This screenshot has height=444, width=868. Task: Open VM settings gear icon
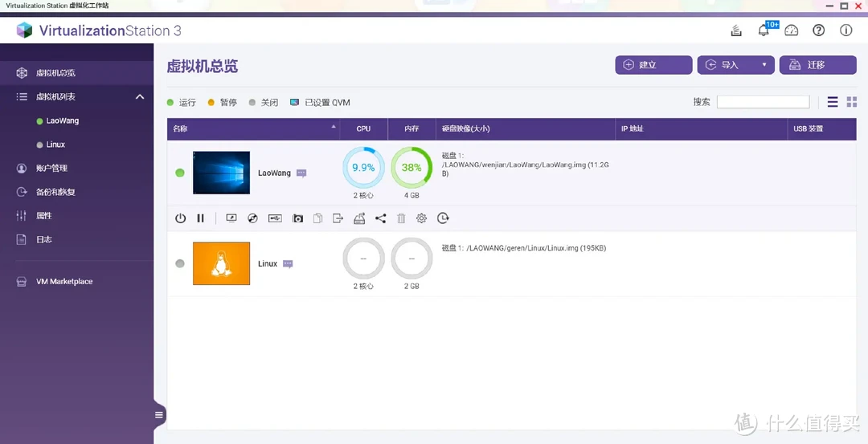tap(421, 218)
